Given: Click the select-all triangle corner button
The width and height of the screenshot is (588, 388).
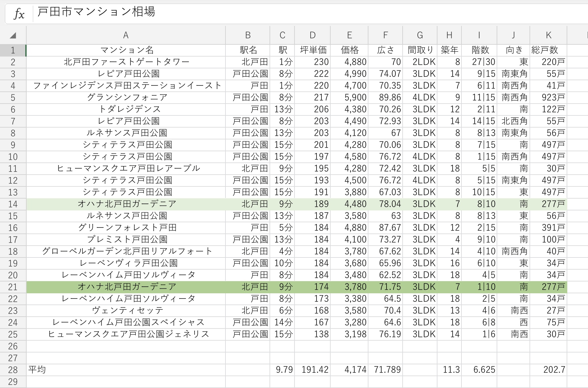Looking at the screenshot, I should [13, 36].
